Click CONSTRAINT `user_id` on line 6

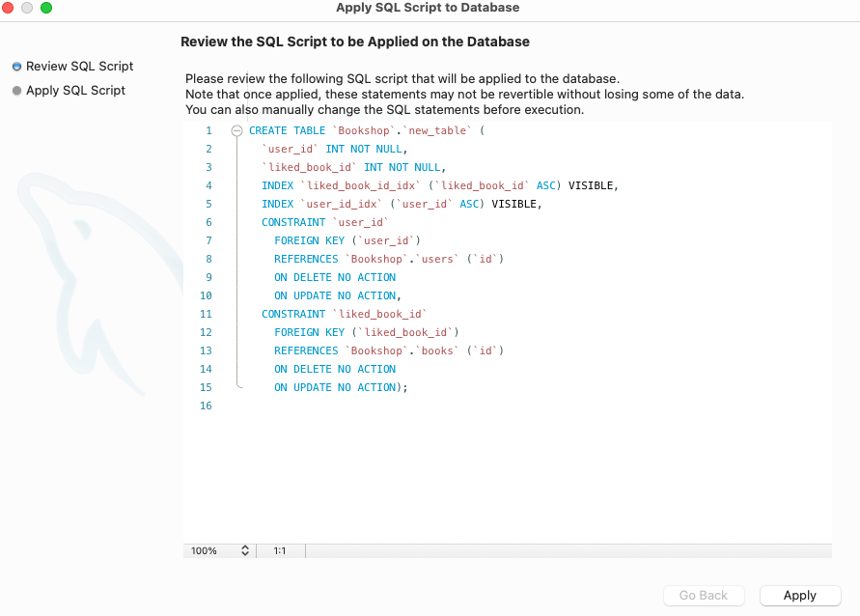click(x=324, y=222)
